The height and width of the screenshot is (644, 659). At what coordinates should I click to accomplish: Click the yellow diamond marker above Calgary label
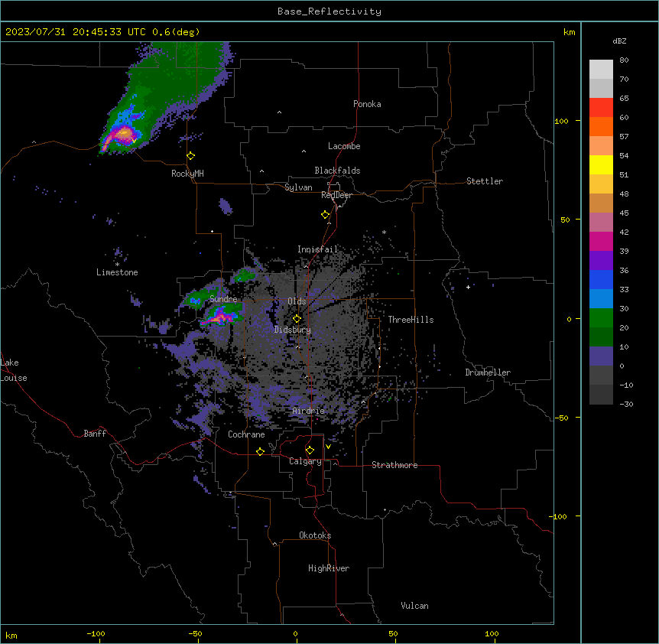[x=310, y=450]
